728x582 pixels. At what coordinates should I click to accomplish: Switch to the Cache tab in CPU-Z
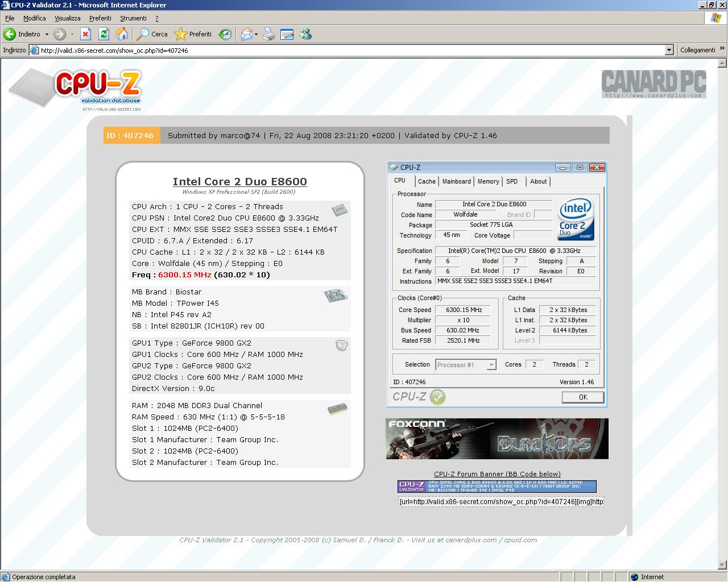point(427,181)
